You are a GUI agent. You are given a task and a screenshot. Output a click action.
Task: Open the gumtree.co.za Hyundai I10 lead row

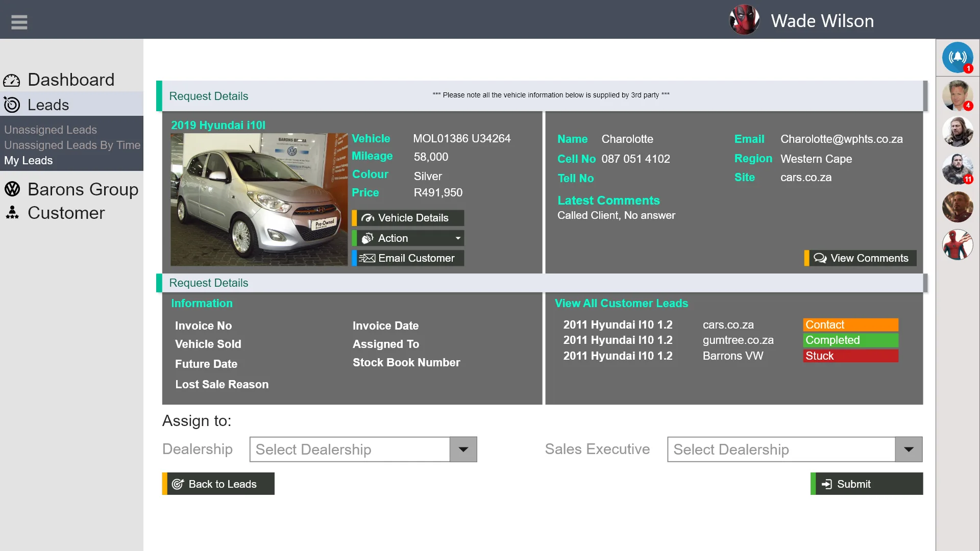point(730,340)
